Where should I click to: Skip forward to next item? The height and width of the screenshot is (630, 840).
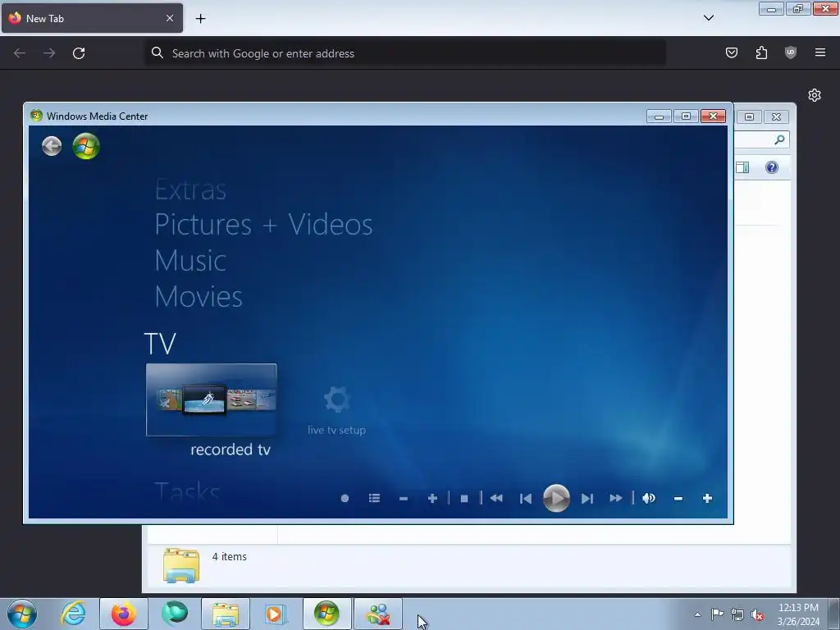[x=587, y=499]
